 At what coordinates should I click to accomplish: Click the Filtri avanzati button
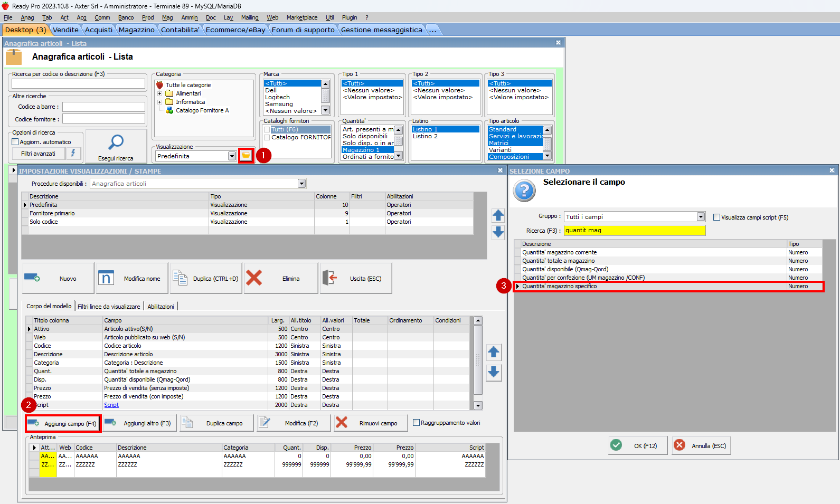pos(38,153)
